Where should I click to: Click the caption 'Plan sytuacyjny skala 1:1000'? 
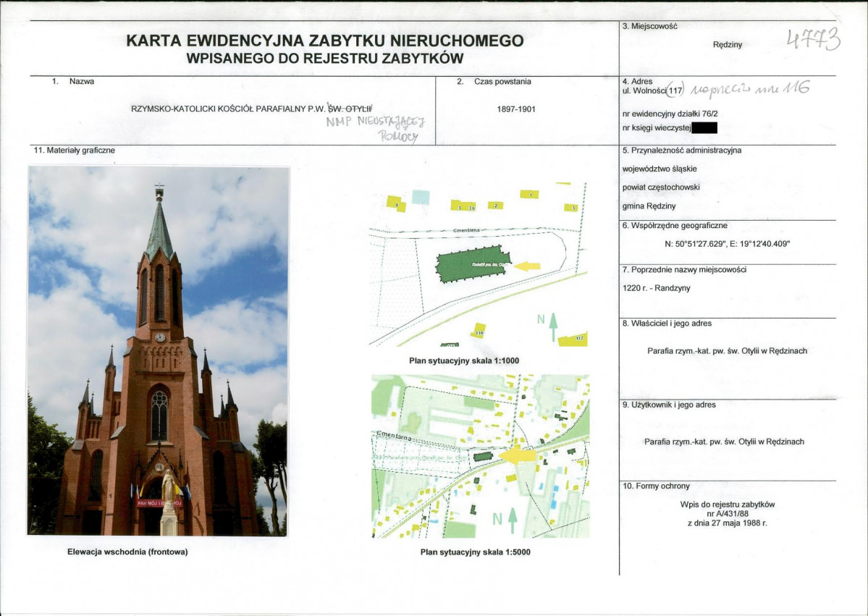(464, 361)
